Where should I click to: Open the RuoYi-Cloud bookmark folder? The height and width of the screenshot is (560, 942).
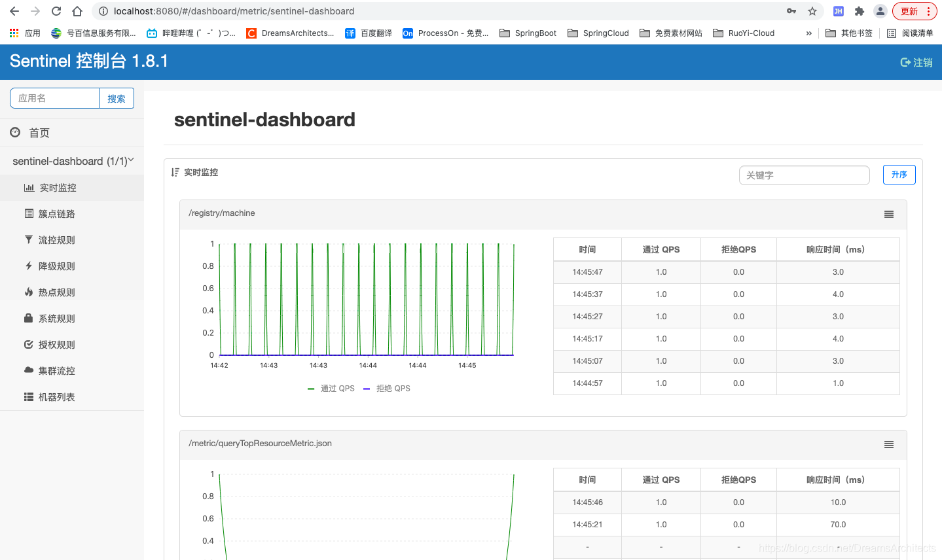pyautogui.click(x=743, y=33)
